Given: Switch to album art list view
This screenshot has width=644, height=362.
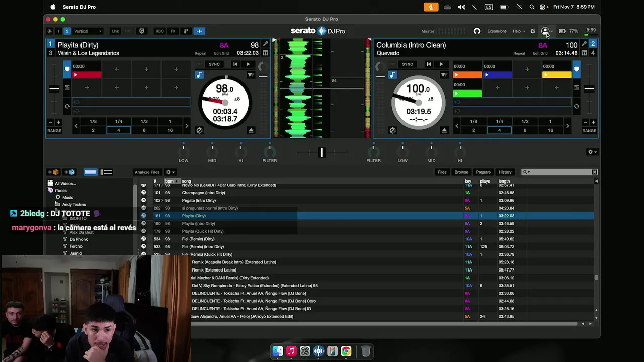Looking at the screenshot, I should tap(106, 172).
